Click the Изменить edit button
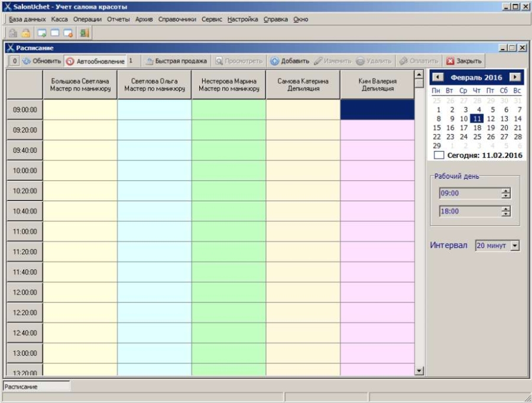532x403 pixels. 333,61
